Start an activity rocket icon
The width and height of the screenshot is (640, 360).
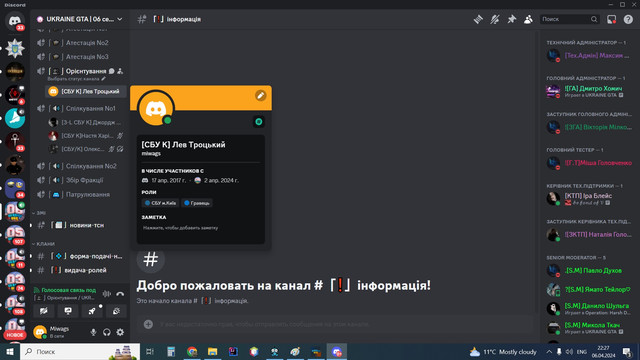pos(92,311)
